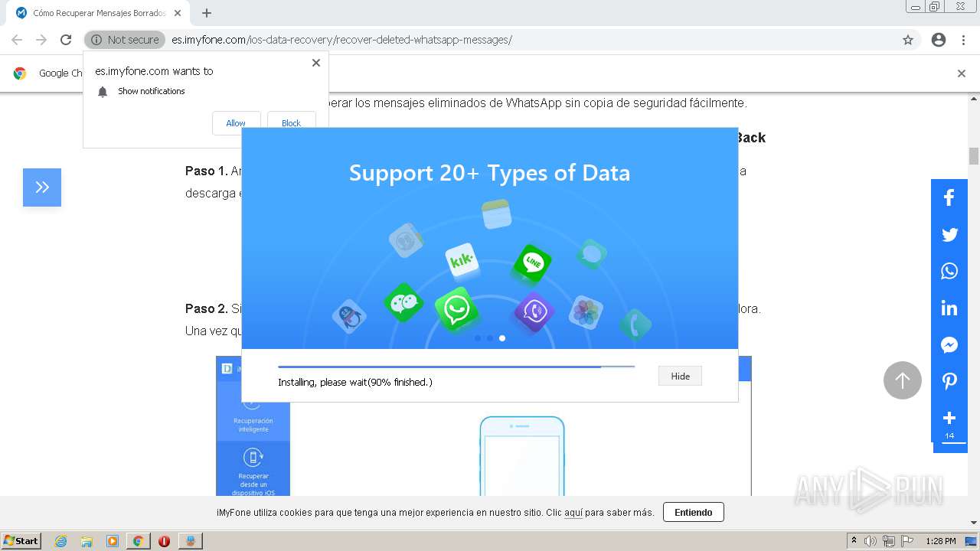980x551 pixels.
Task: Dismiss the Google Chrome infobar
Action: (x=962, y=73)
